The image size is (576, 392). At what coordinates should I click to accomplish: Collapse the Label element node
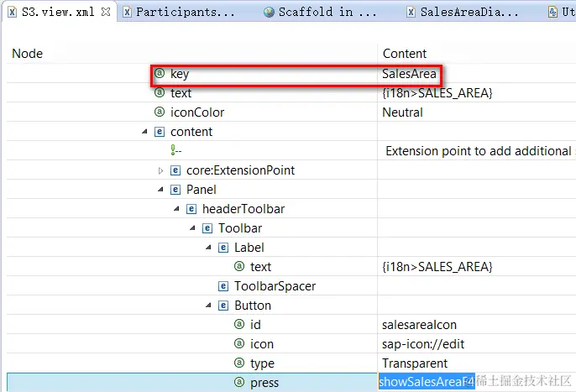(208, 248)
